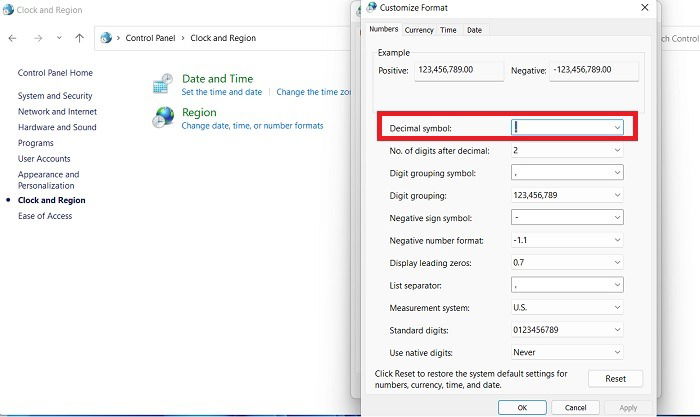Switch to the Currency tab
This screenshot has height=417, width=700.
[419, 30]
